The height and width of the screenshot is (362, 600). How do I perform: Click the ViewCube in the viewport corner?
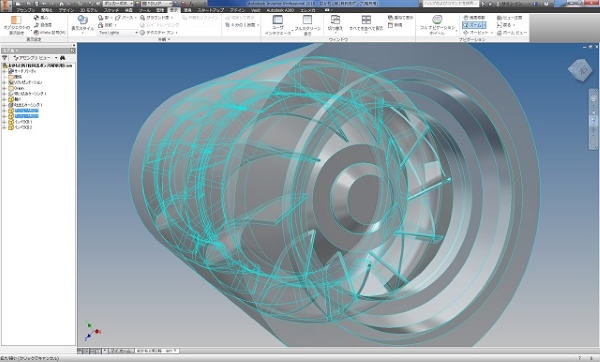click(x=580, y=70)
